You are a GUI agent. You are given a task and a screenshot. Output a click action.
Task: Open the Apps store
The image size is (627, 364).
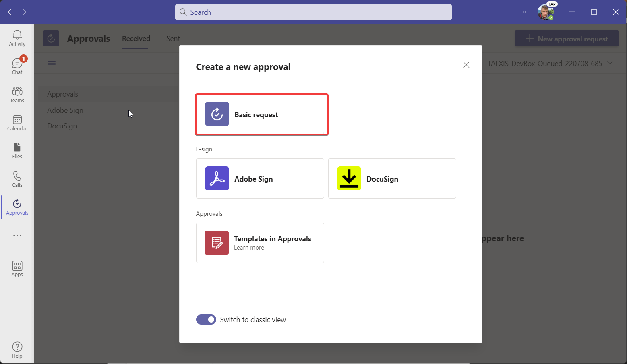click(x=17, y=269)
